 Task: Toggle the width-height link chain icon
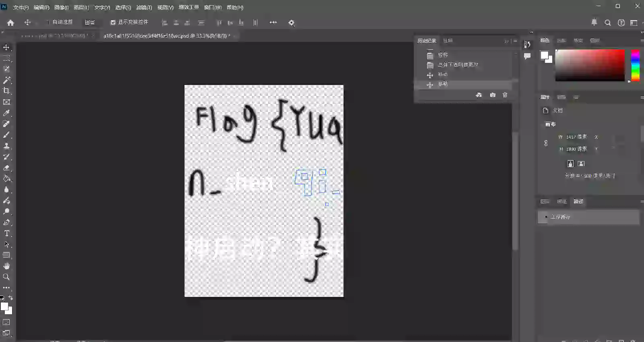pyautogui.click(x=546, y=143)
